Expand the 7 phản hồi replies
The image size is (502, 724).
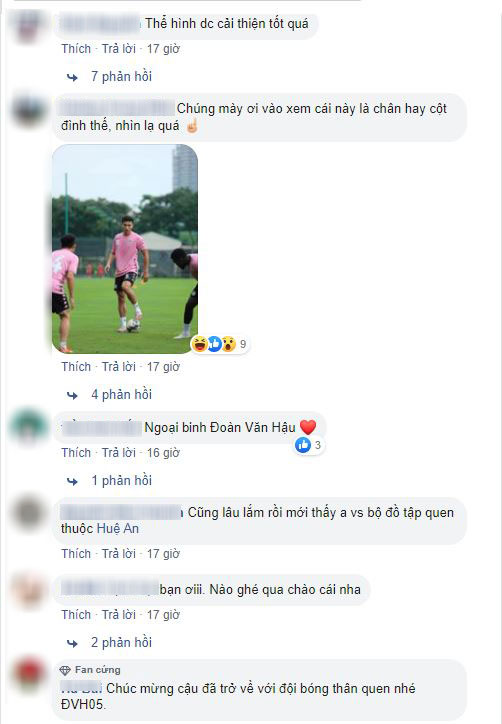pos(121,77)
